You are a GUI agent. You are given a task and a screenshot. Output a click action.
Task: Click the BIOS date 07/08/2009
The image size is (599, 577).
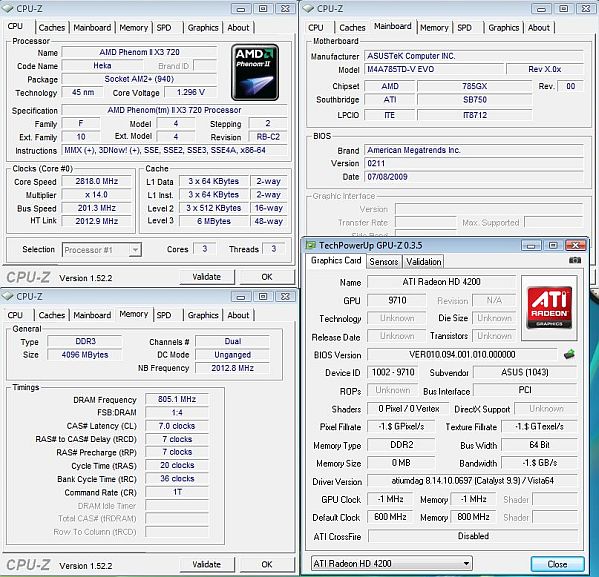point(473,177)
